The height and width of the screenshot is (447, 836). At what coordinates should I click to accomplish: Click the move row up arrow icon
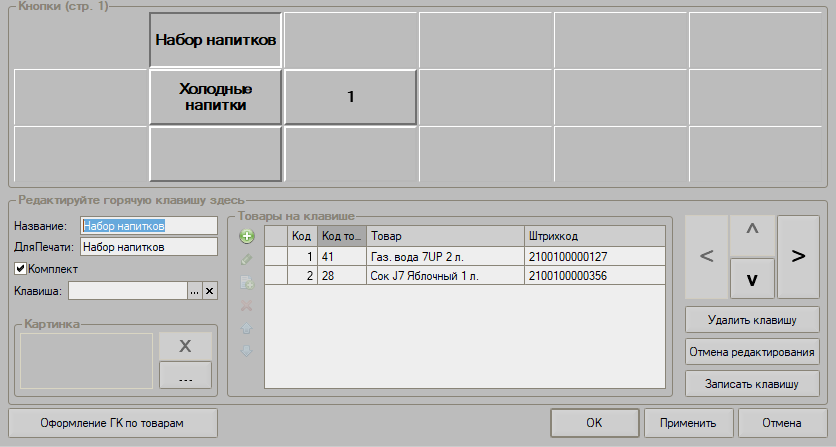(x=246, y=329)
